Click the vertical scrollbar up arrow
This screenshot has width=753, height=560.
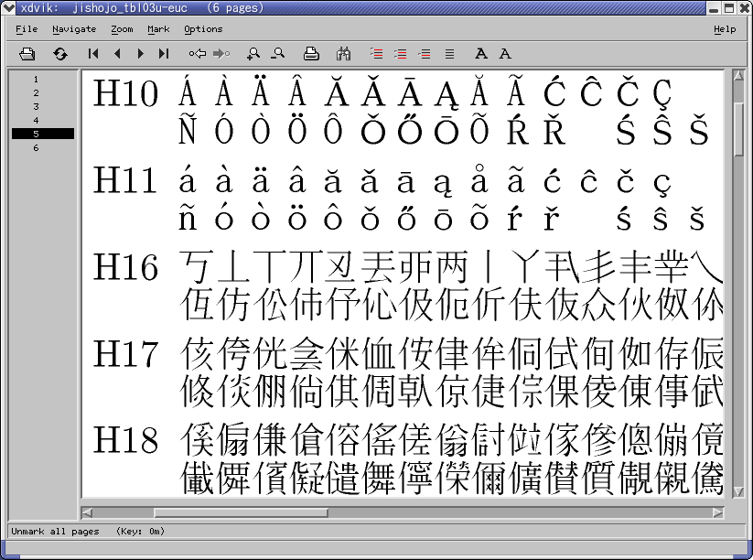(738, 75)
